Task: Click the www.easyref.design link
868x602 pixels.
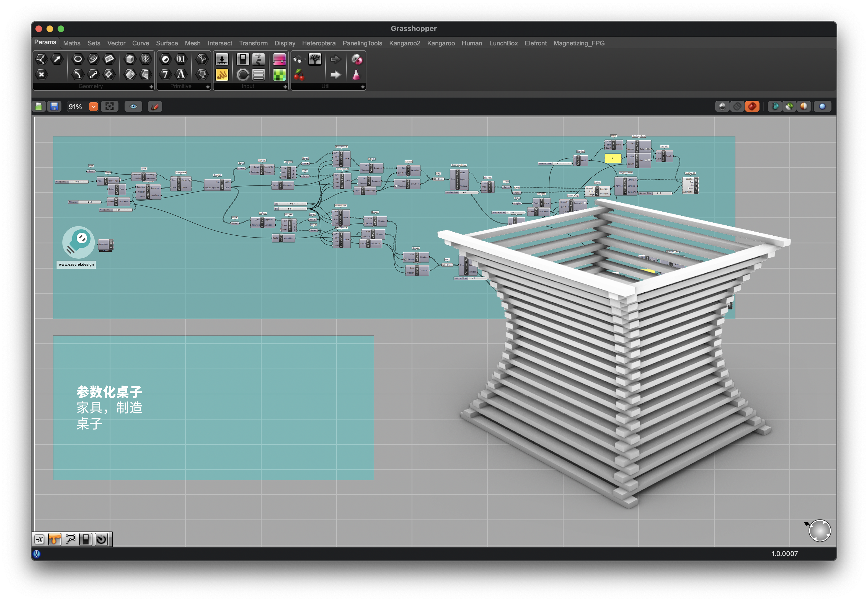Action: click(x=76, y=265)
